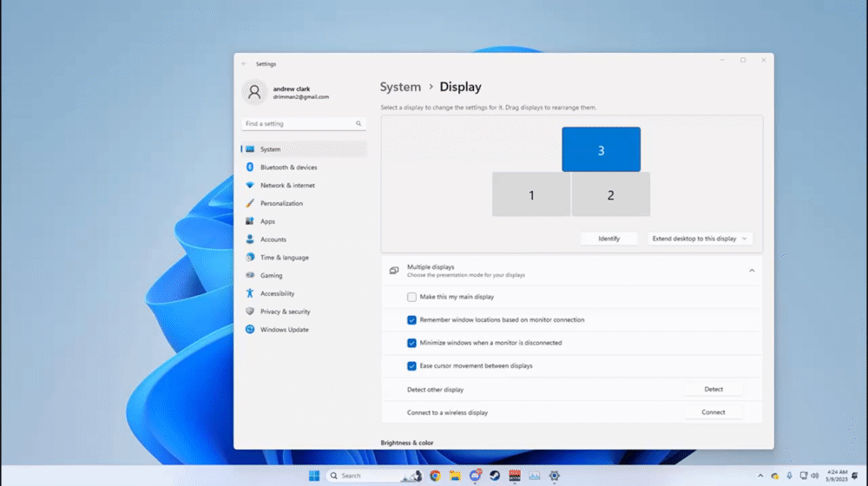Open Accessibility settings

click(304, 293)
